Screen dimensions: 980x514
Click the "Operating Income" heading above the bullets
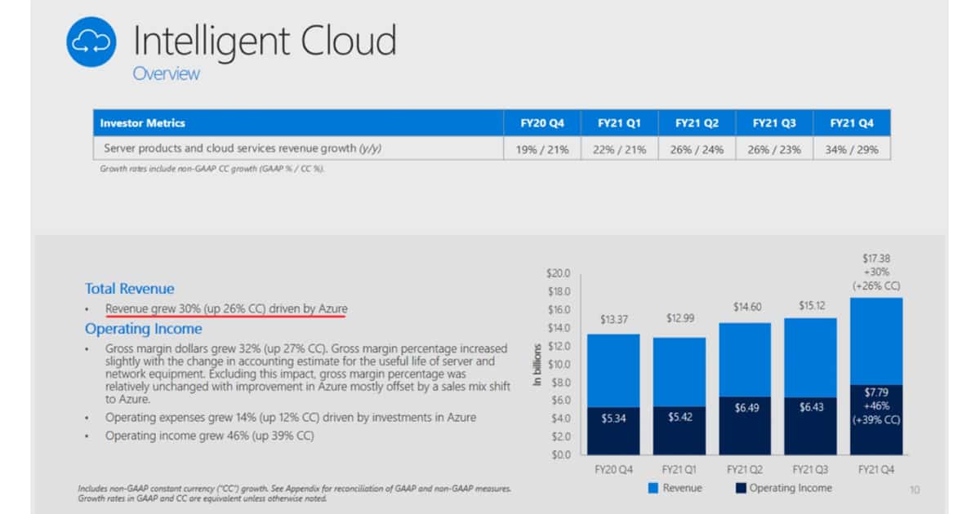(x=143, y=329)
